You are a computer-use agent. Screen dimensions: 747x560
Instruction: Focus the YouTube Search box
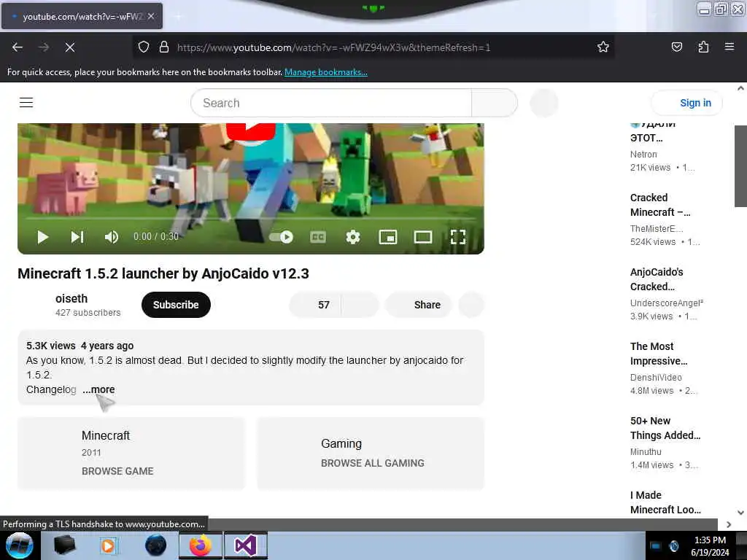tap(331, 103)
